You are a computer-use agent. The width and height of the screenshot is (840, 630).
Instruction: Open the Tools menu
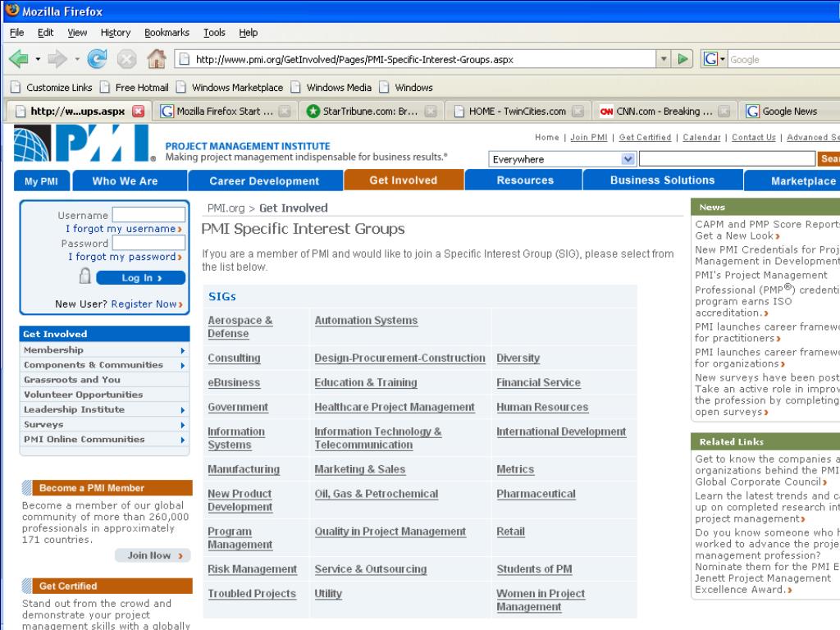point(214,32)
